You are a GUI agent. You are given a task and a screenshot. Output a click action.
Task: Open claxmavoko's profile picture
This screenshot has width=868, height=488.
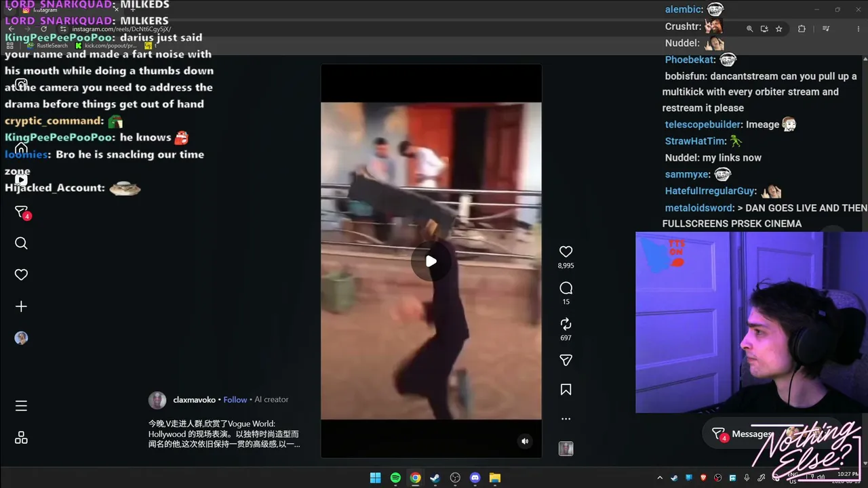pyautogui.click(x=157, y=400)
